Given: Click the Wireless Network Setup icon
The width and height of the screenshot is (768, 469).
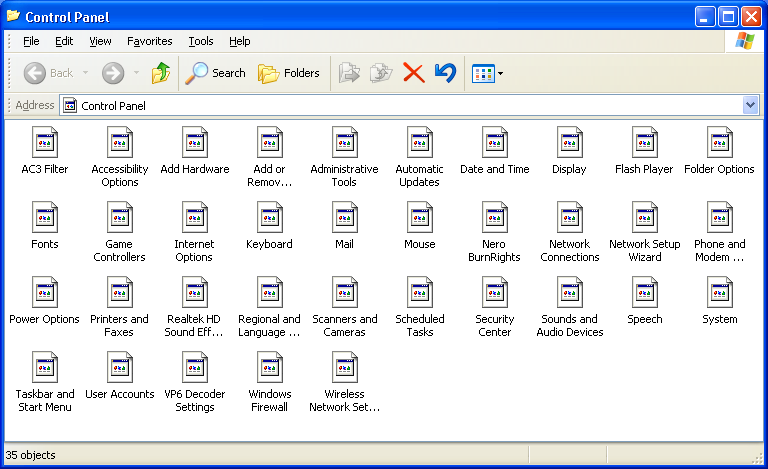Looking at the screenshot, I should pos(344,367).
